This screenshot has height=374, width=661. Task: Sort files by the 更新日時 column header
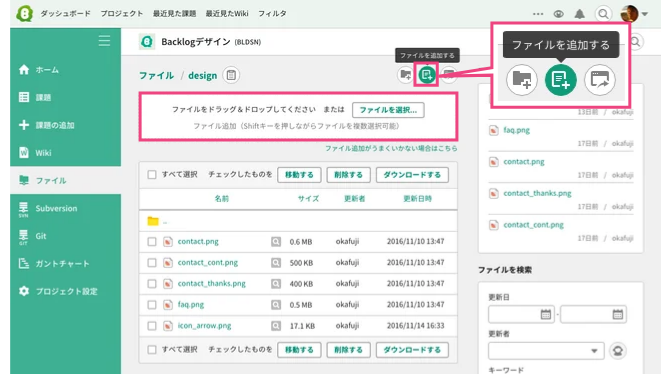417,199
